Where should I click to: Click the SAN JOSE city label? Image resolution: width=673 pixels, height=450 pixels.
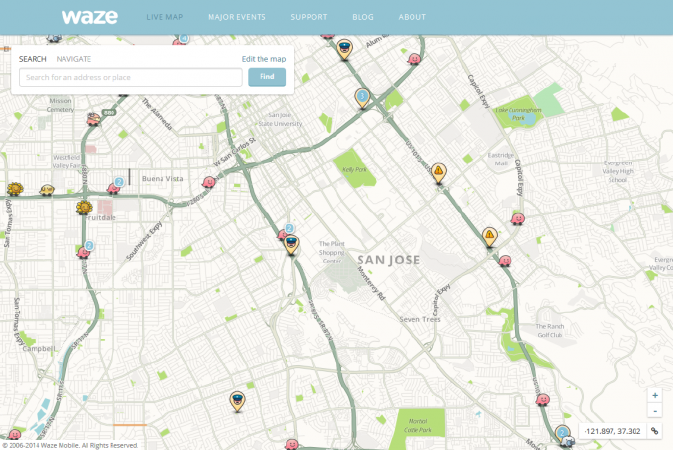coord(389,260)
